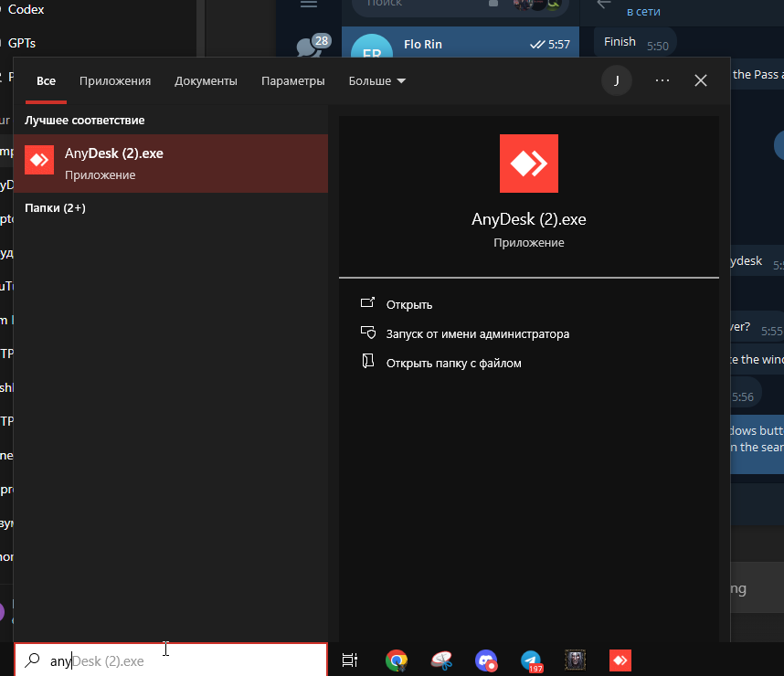Switch to the Все tab
The image size is (784, 676).
pos(46,80)
